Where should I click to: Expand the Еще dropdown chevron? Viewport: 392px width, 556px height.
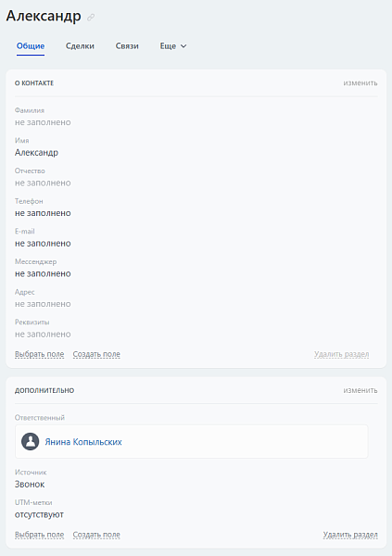[183, 46]
